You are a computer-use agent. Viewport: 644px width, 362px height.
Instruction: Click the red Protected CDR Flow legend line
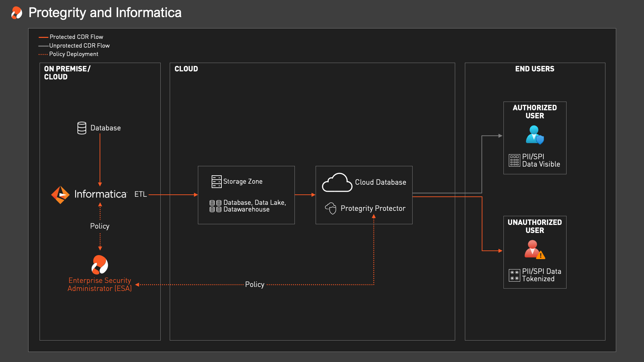(x=44, y=37)
